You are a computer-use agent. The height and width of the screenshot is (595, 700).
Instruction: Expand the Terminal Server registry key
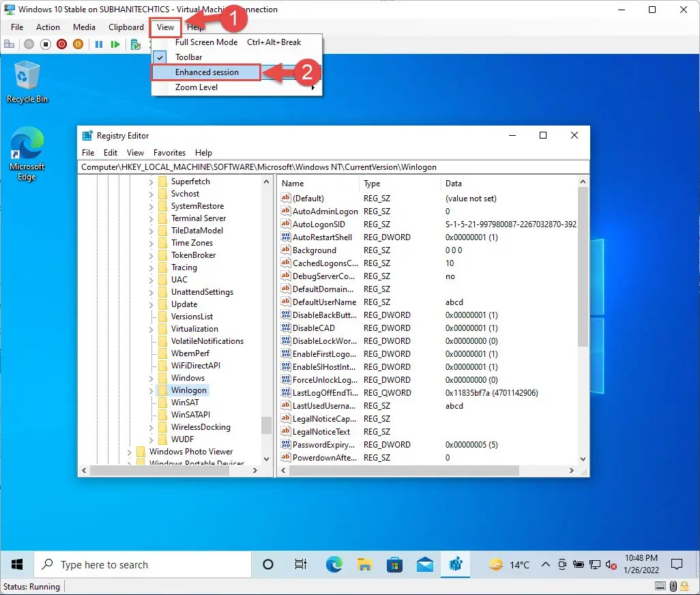point(151,218)
